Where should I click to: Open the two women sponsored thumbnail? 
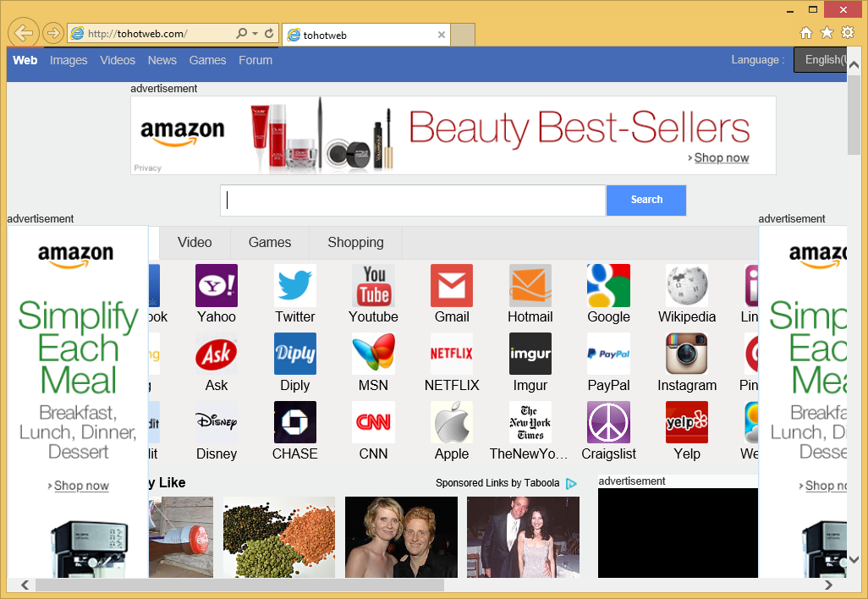401,537
